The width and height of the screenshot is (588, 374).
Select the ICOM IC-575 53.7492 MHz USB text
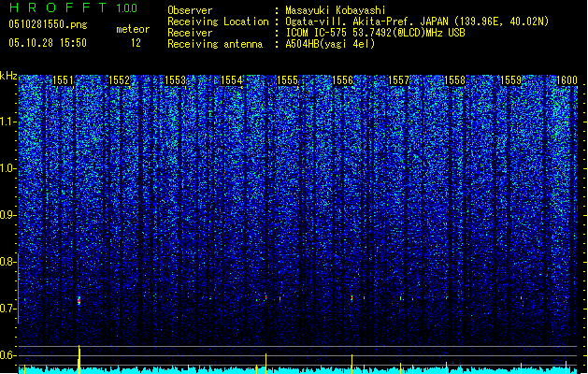click(x=375, y=33)
